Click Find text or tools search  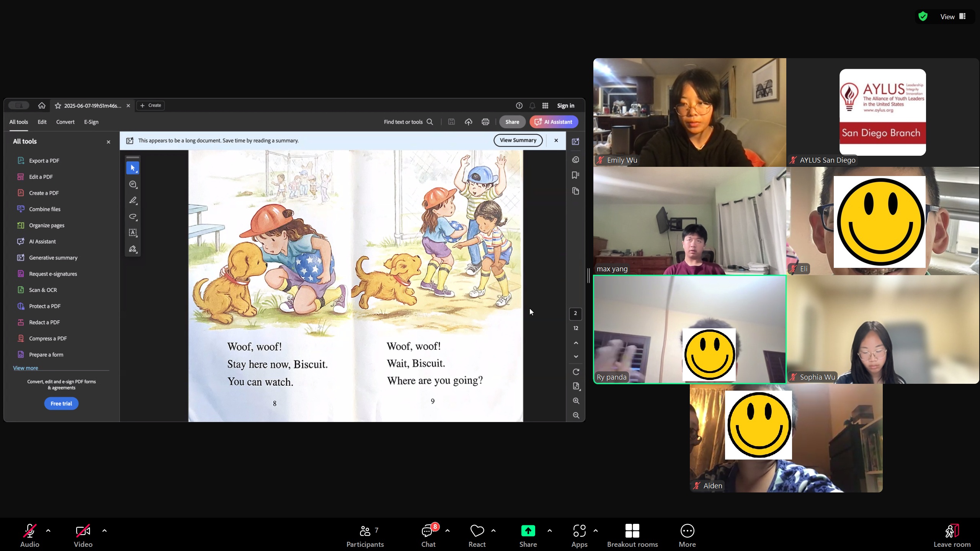pyautogui.click(x=408, y=122)
